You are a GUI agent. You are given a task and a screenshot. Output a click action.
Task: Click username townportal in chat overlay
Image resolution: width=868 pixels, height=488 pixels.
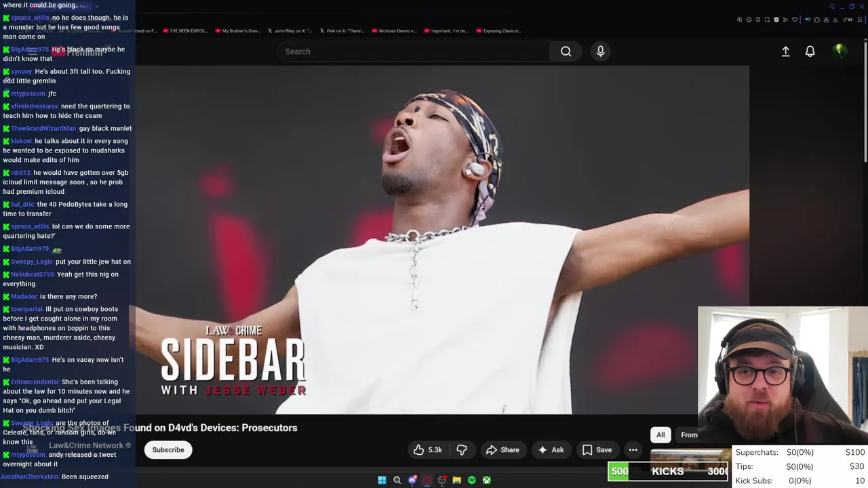click(x=26, y=309)
